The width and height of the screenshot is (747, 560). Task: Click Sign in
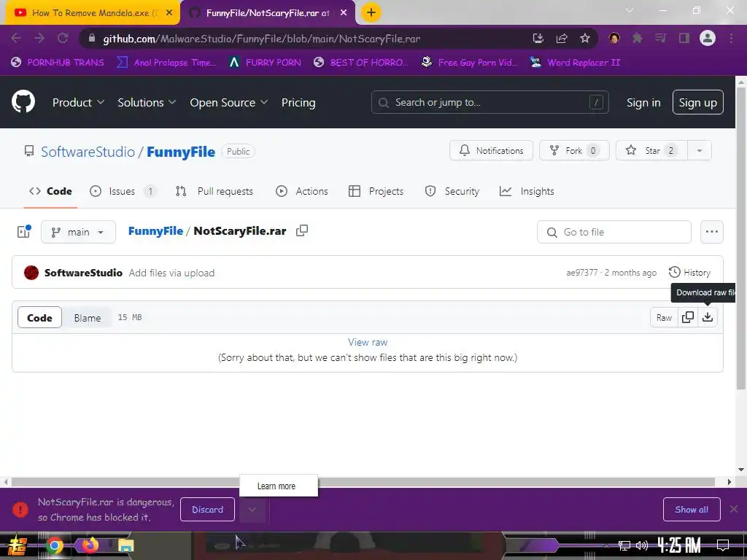(643, 102)
